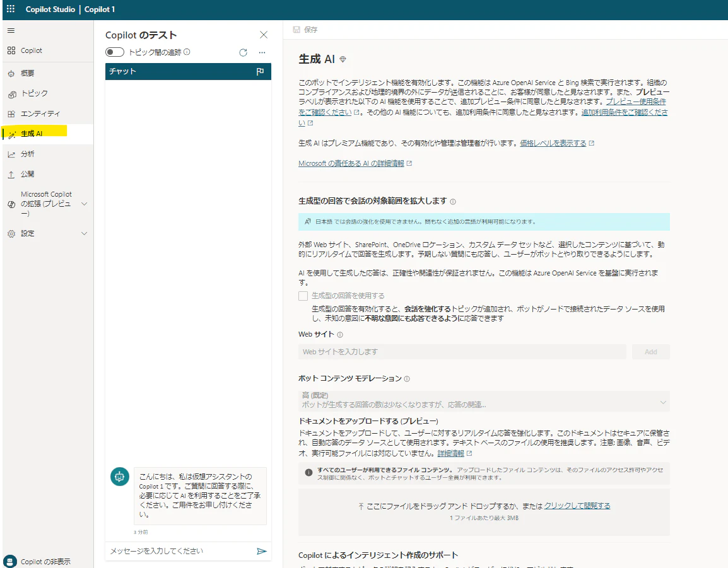
Task: Open the 高 (既定) moderation dropdown
Action: click(x=484, y=400)
